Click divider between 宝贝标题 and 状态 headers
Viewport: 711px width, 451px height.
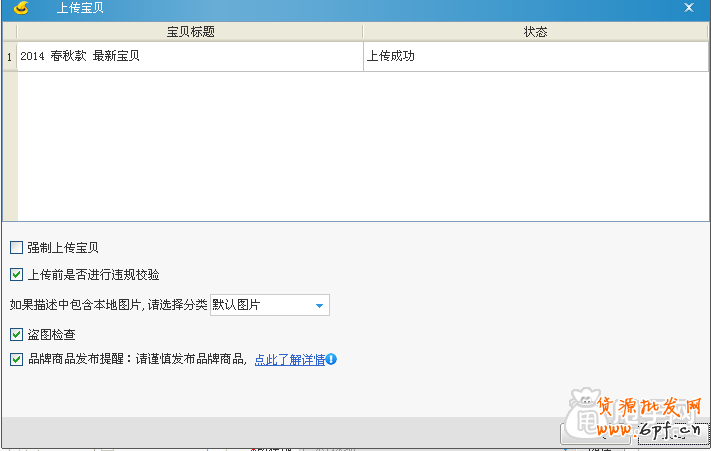click(x=363, y=32)
